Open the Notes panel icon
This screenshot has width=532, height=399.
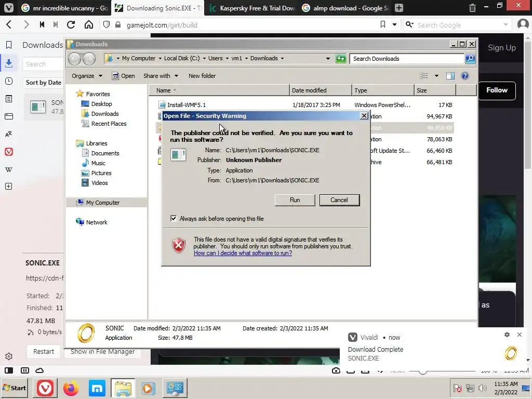[x=9, y=99]
